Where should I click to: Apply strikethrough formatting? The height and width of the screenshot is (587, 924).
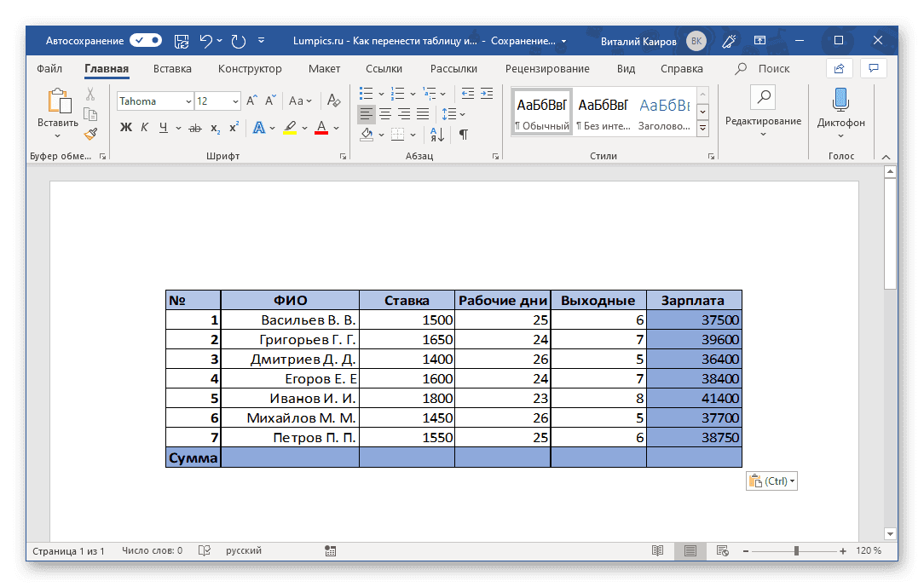pos(196,127)
